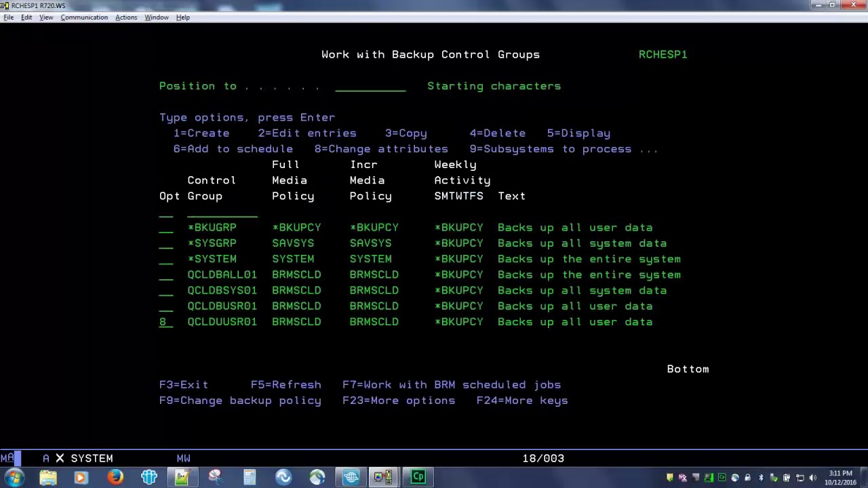
Task: Click F7=Work with BRM scheduled jobs
Action: click(x=452, y=385)
